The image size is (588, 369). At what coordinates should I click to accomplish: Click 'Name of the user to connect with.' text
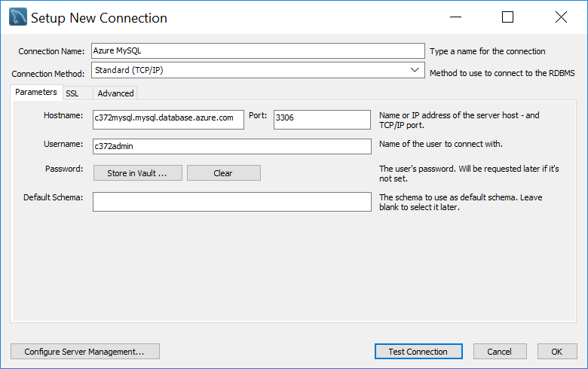point(441,144)
